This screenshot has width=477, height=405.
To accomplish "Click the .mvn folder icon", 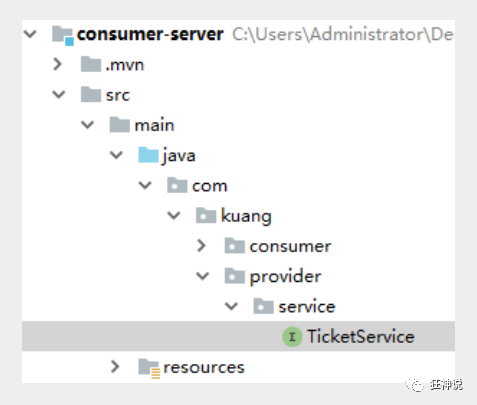I will (91, 64).
